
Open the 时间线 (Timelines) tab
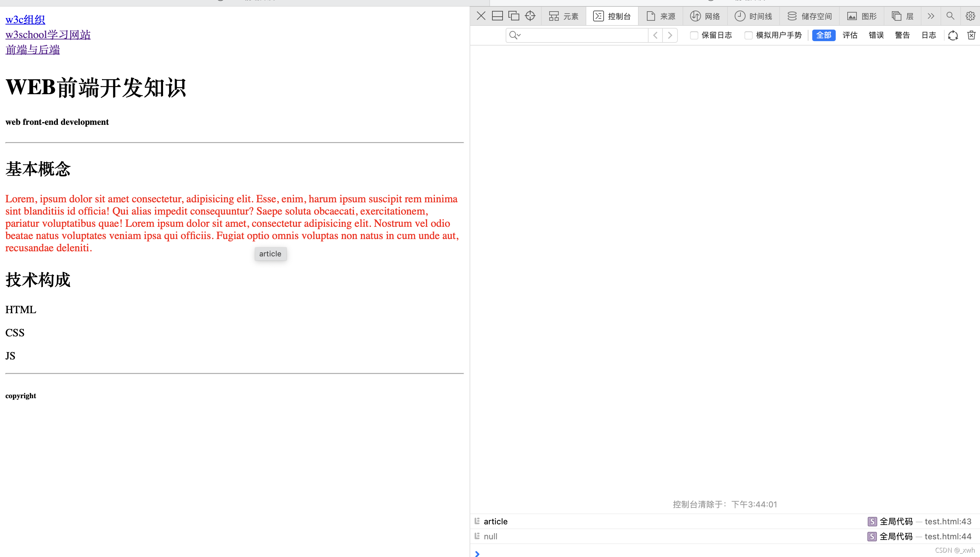753,16
